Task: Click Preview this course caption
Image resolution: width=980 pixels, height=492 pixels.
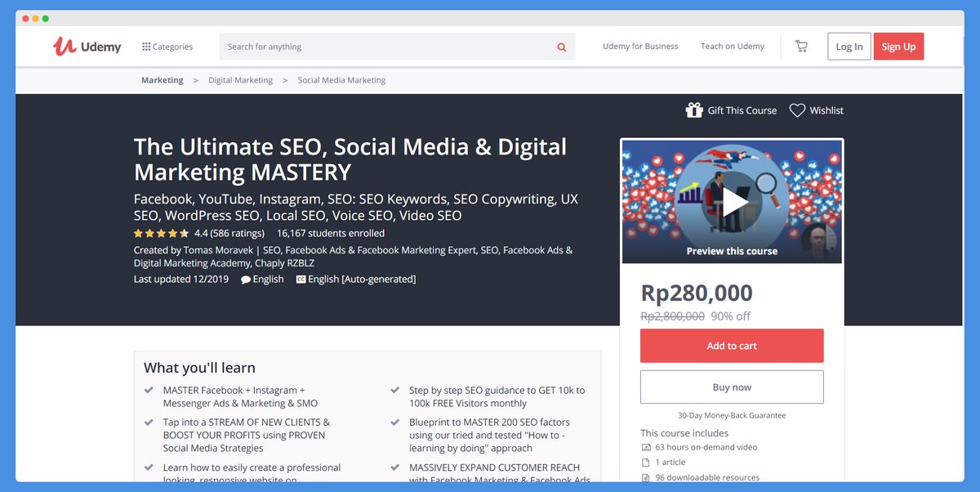Action: [x=732, y=252]
